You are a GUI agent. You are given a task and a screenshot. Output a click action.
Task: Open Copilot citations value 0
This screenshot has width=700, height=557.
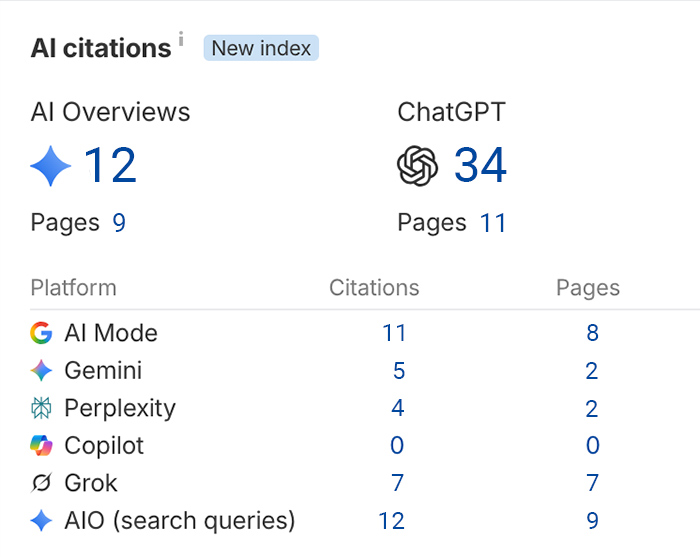pos(397,445)
